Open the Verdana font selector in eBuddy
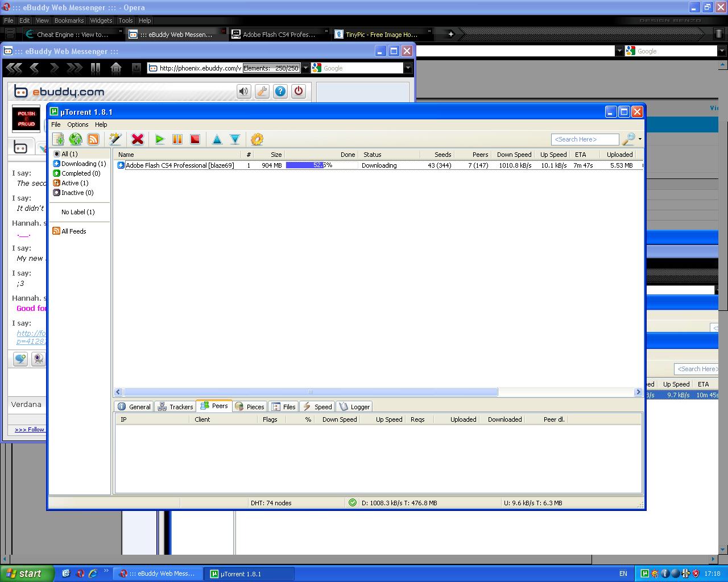Image resolution: width=728 pixels, height=582 pixels. [27, 405]
